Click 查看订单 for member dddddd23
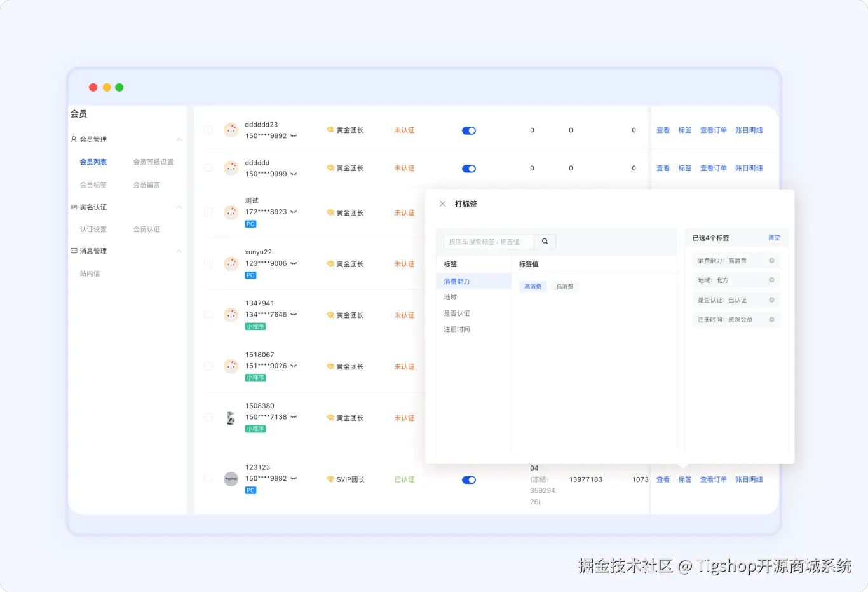 (713, 130)
